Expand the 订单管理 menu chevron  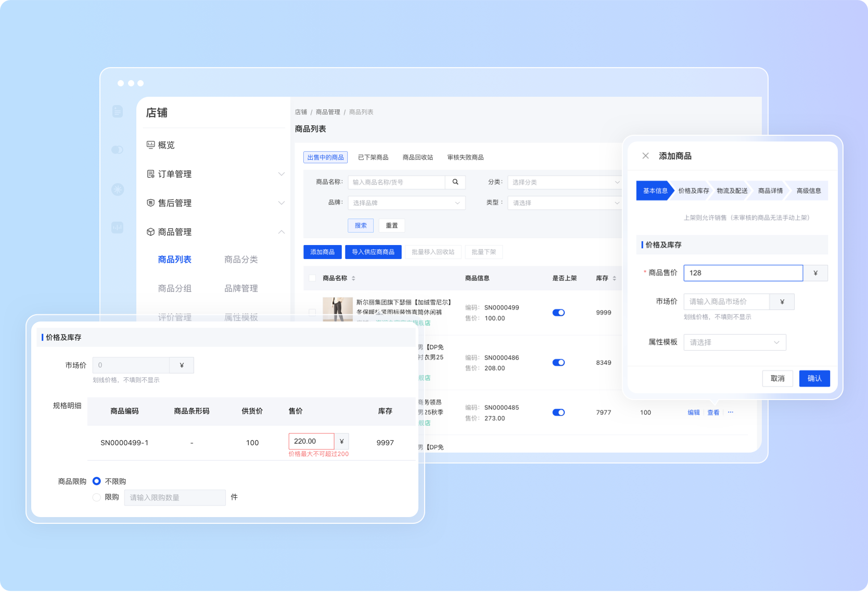pos(281,174)
